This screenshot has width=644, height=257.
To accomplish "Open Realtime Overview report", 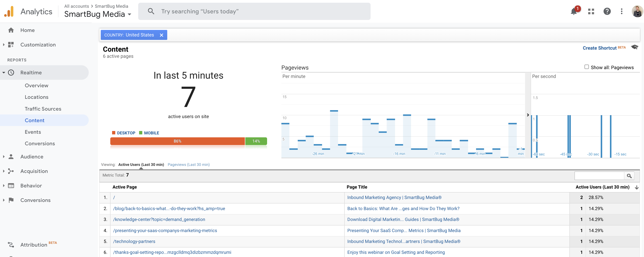I will [x=37, y=86].
